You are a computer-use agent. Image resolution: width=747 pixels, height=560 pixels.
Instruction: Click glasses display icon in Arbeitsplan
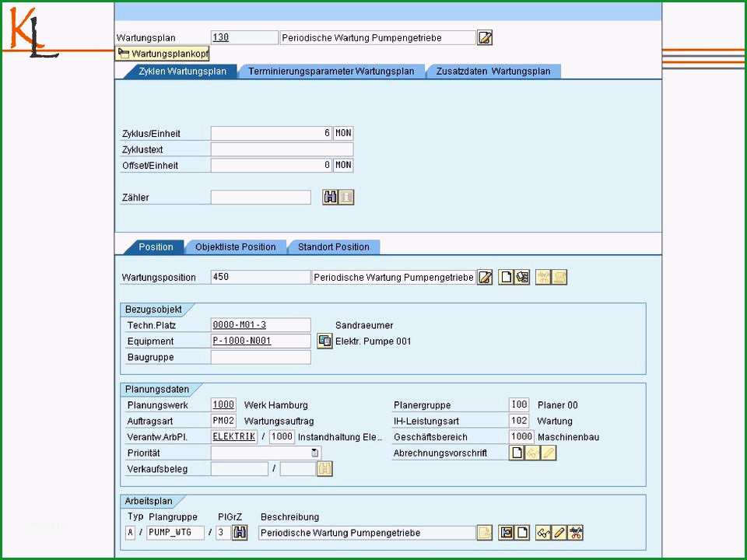click(543, 533)
